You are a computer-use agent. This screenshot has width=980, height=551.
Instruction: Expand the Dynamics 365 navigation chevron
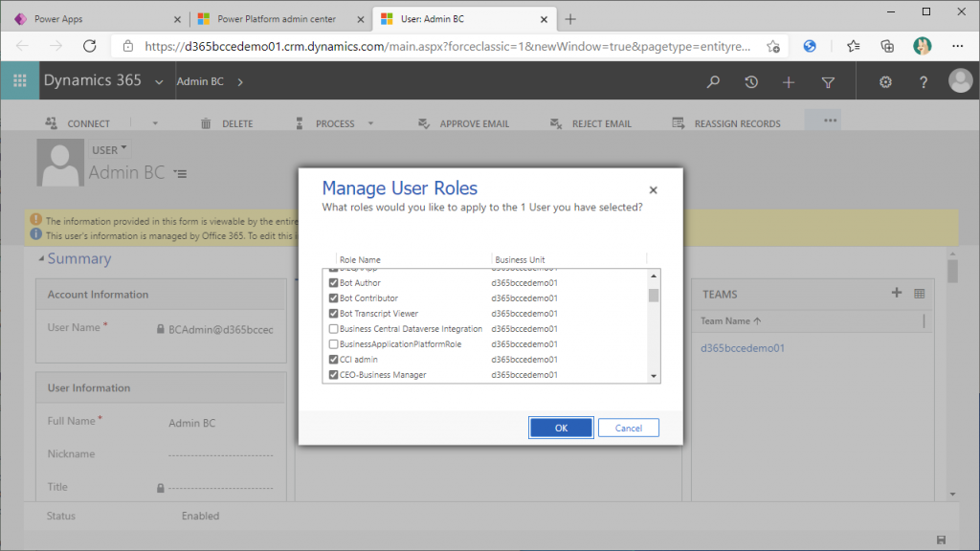(159, 82)
